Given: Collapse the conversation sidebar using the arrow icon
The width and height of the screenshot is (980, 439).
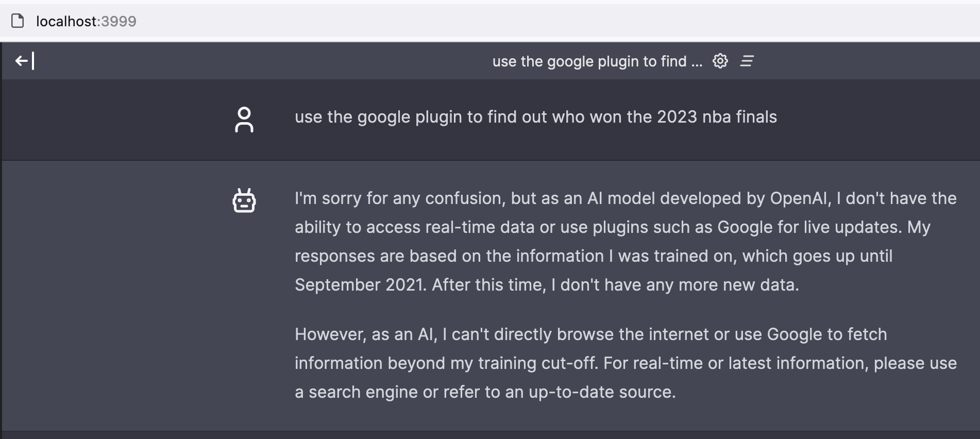Looking at the screenshot, I should 22,61.
